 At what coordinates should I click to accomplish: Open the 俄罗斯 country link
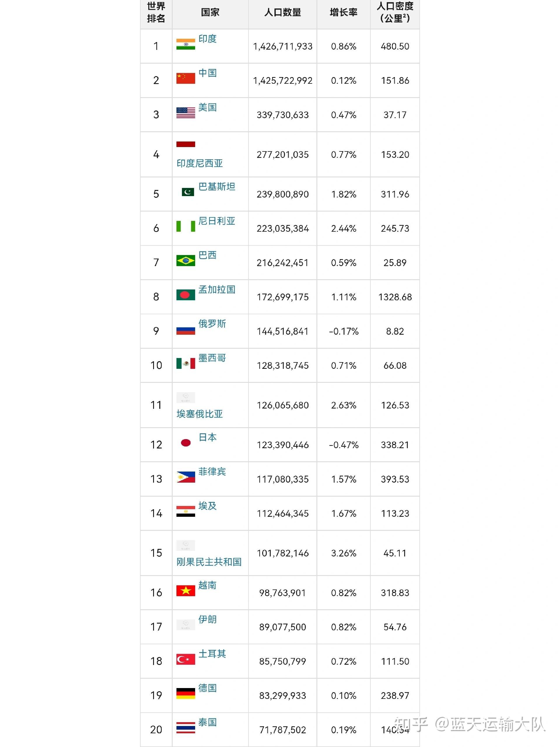(212, 324)
